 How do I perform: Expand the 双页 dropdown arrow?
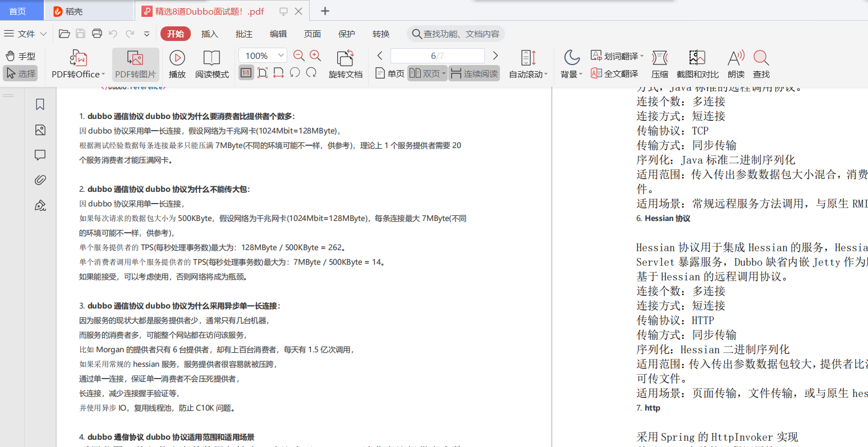pyautogui.click(x=444, y=73)
